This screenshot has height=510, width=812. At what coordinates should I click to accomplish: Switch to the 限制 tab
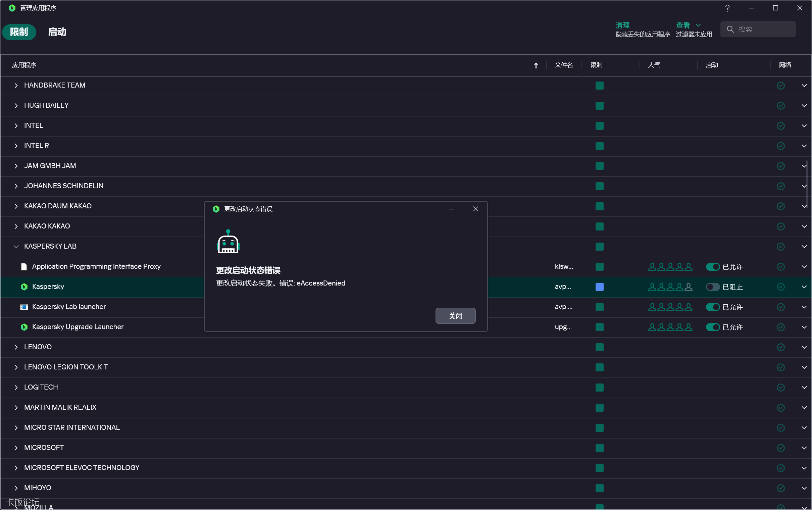point(19,32)
